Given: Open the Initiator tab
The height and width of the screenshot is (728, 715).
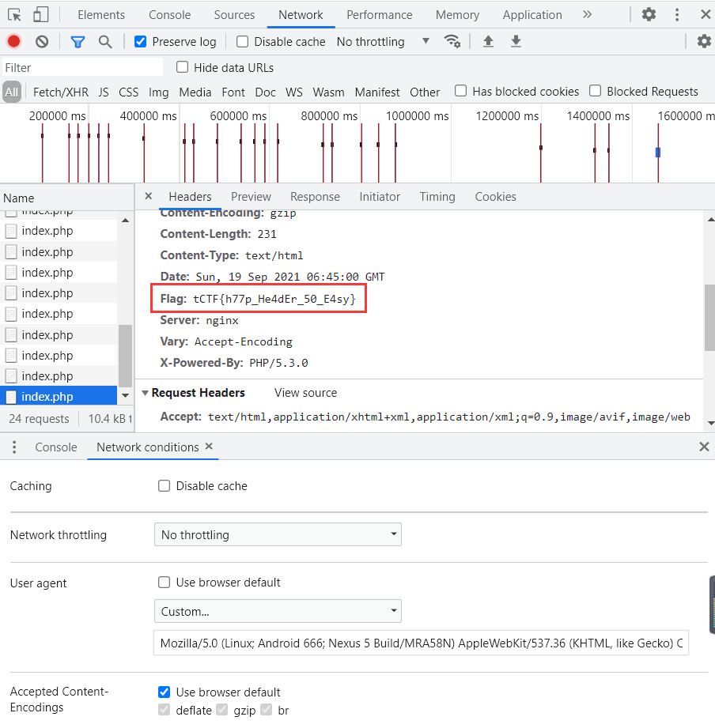Looking at the screenshot, I should point(380,196).
